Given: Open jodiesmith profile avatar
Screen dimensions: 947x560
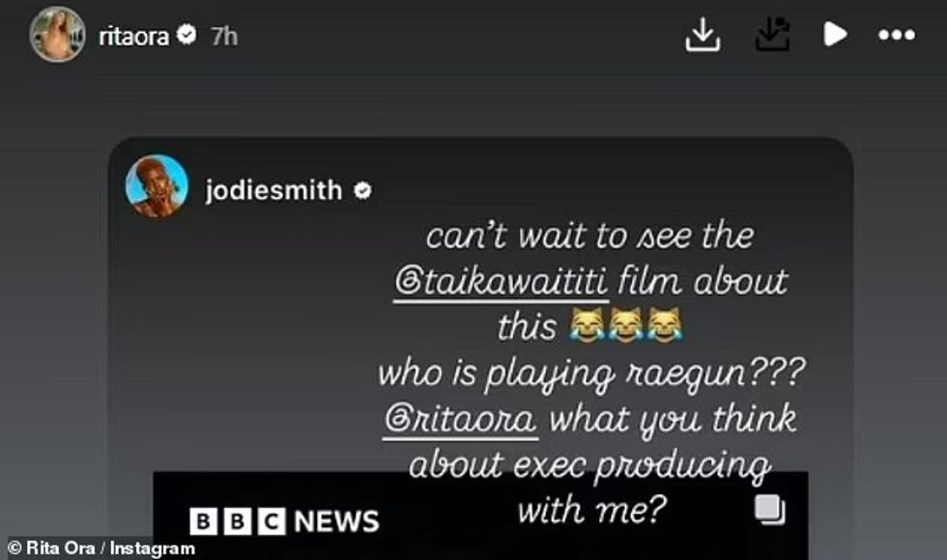Looking at the screenshot, I should 157,185.
